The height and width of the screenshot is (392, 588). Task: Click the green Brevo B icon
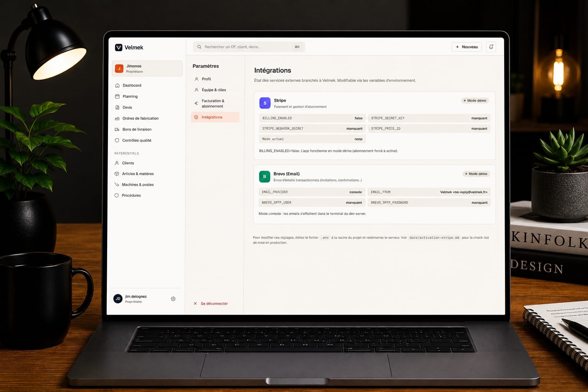(x=265, y=176)
